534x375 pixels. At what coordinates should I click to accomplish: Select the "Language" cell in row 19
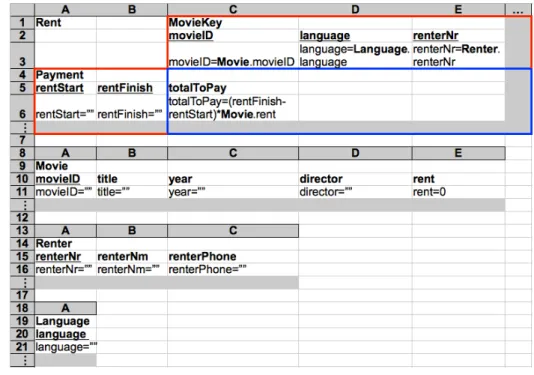pyautogui.click(x=65, y=321)
